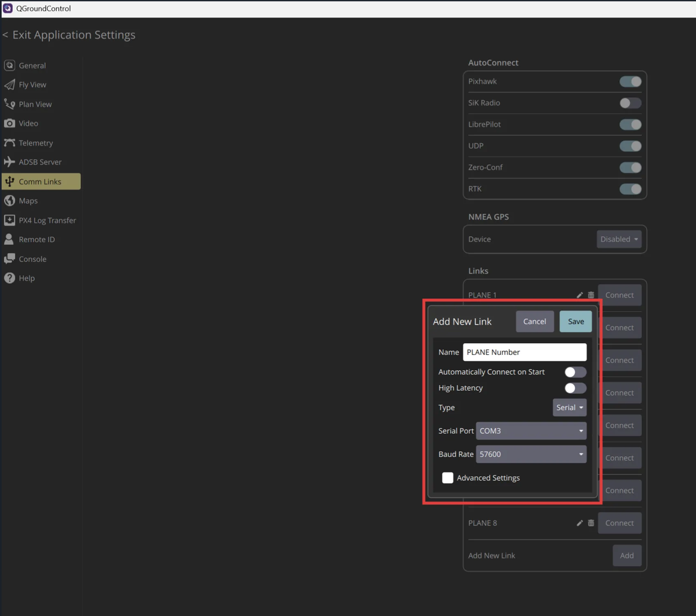Go to Plan View settings
This screenshot has width=696, height=616.
click(41, 104)
